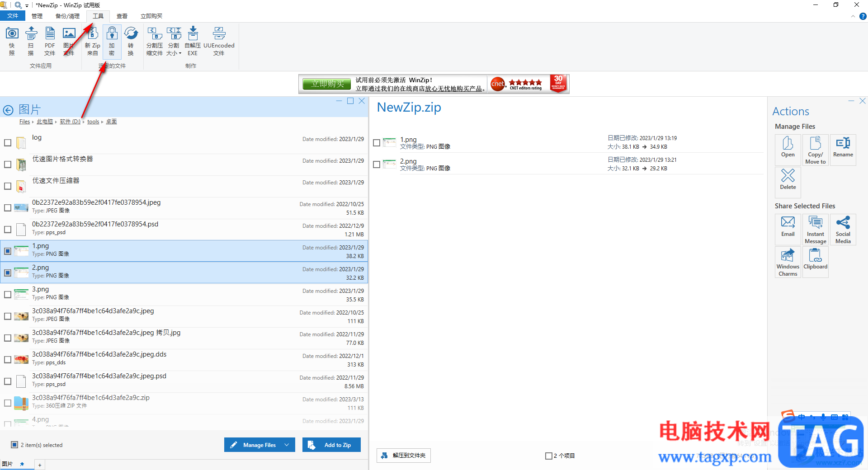Click the green 立即购买 banner button

coord(328,84)
